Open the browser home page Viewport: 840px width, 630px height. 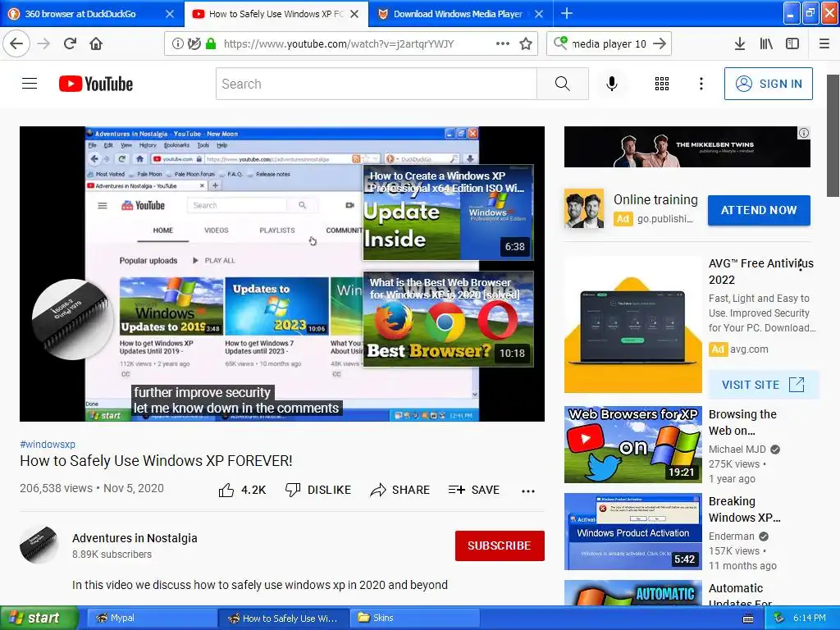coord(96,43)
